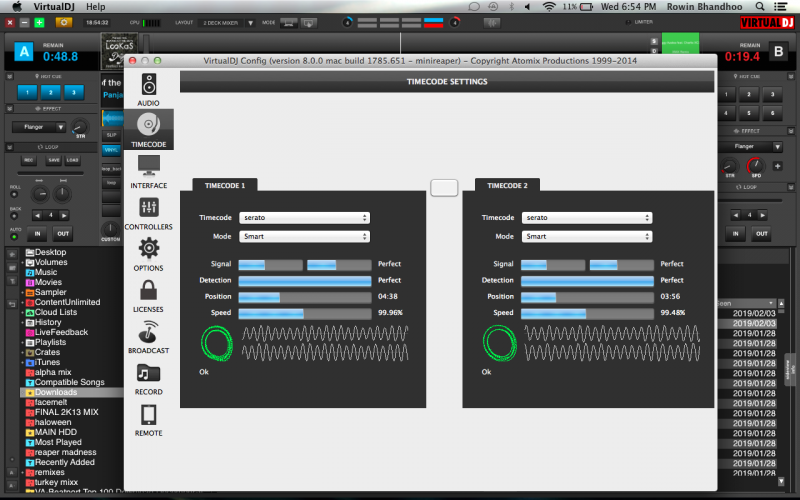The image size is (800, 500).
Task: Click the blank button between timecode panels
Action: pyautogui.click(x=444, y=188)
